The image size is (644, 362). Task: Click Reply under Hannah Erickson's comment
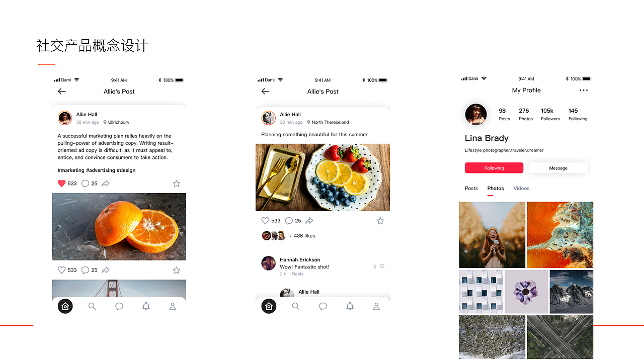(298, 274)
